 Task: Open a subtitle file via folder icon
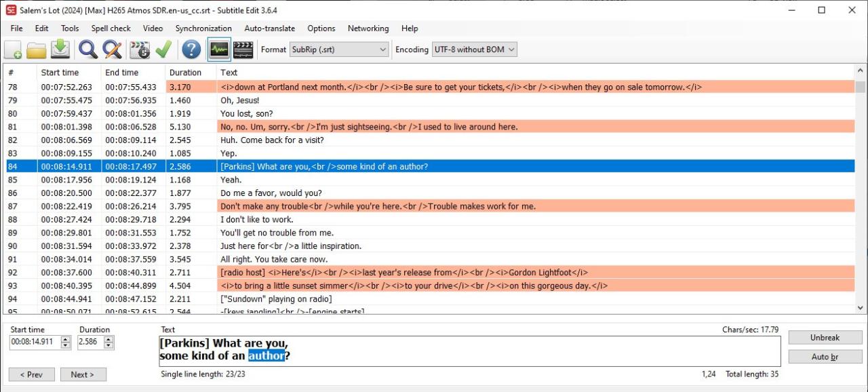pos(36,50)
